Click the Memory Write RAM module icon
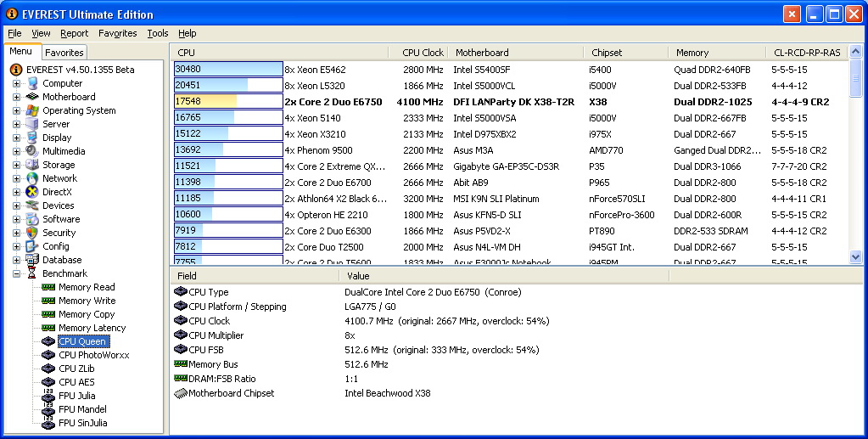Screen dimensions: 868x439 coord(48,301)
